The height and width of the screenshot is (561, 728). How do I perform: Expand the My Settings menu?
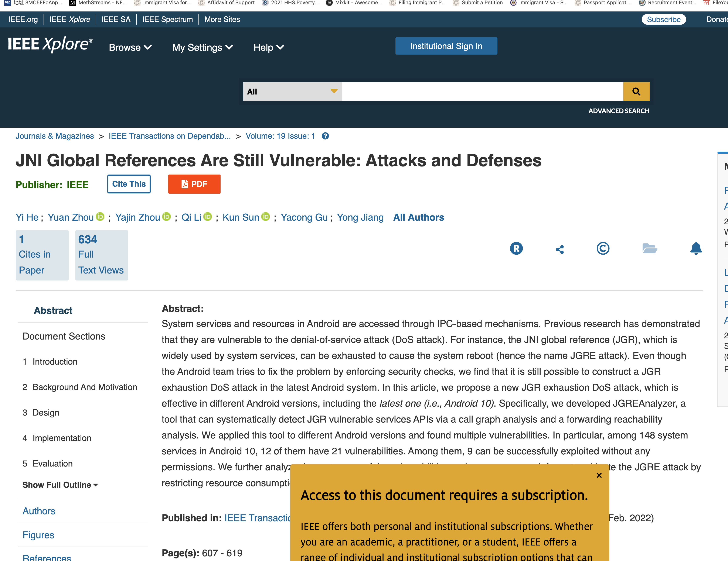pyautogui.click(x=202, y=47)
